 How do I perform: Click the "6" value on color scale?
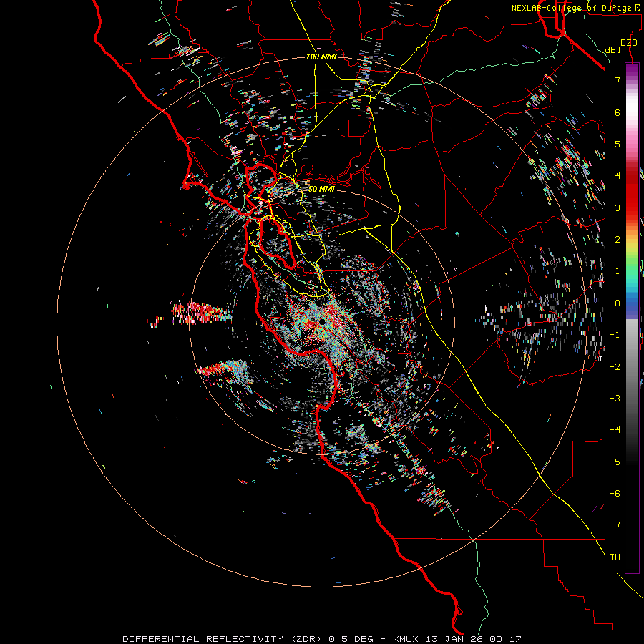tap(618, 112)
